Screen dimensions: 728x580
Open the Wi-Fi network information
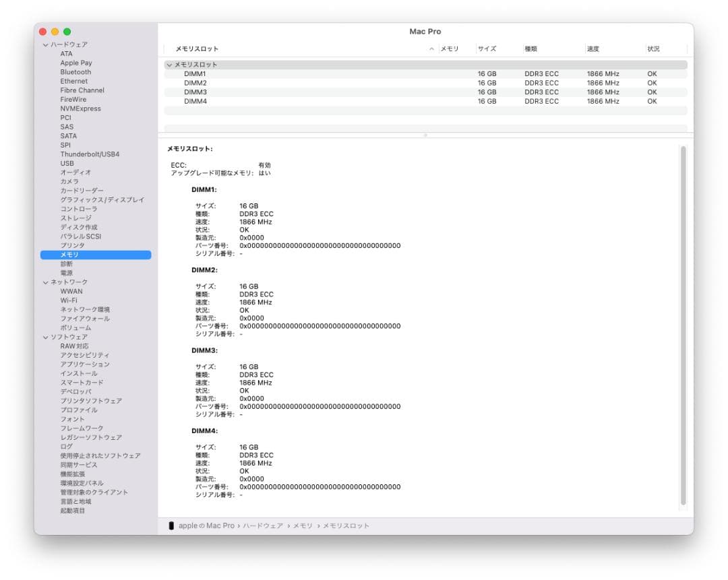[68, 300]
